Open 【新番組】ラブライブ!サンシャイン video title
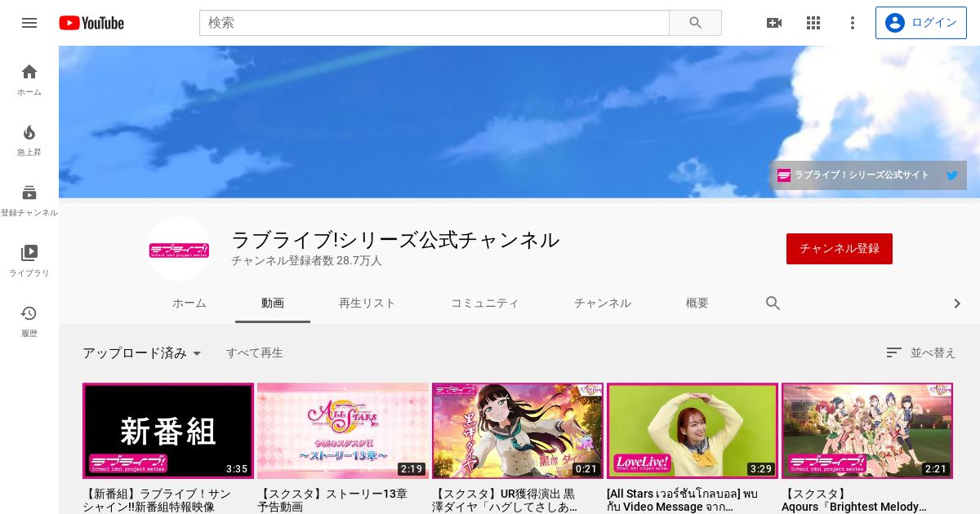This screenshot has height=514, width=980. [158, 500]
